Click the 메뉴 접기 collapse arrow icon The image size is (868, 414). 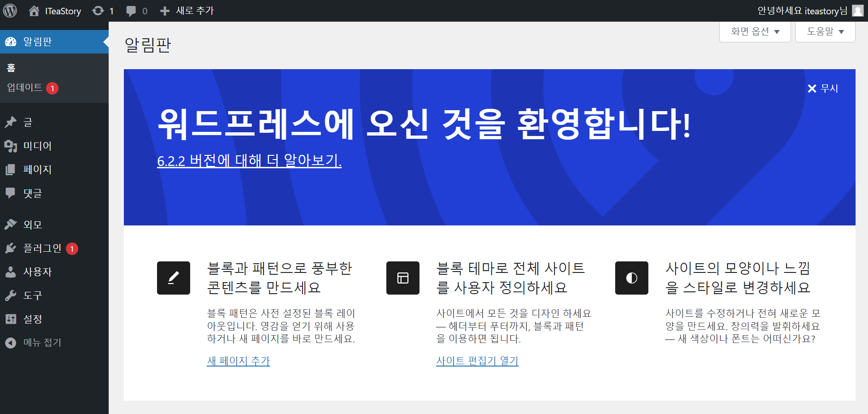point(11,343)
